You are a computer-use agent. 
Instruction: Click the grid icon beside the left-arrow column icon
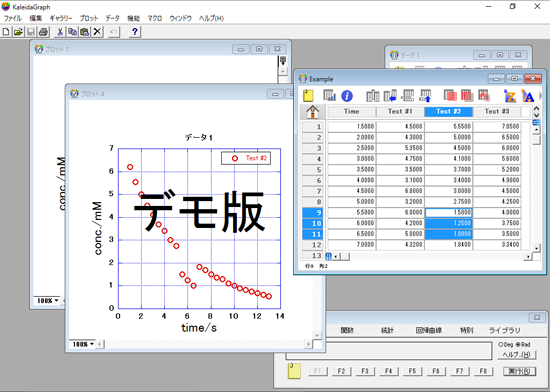click(408, 96)
